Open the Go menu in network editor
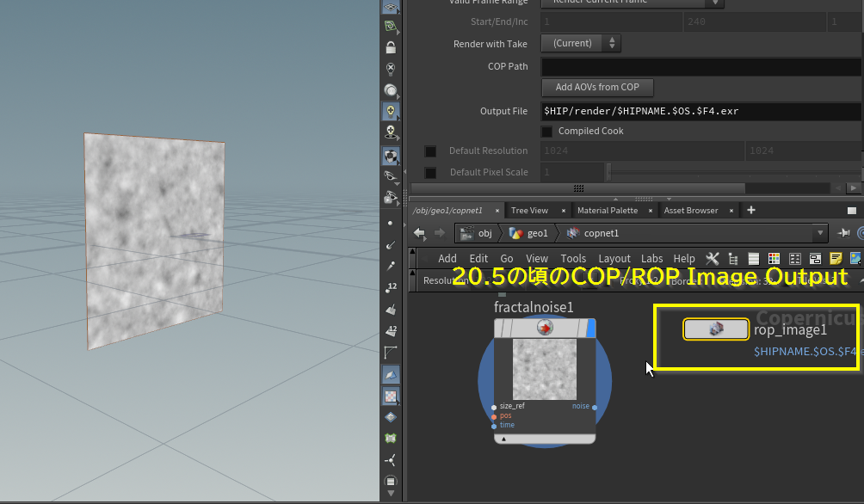Screen dimensions: 864x504 click(506, 258)
